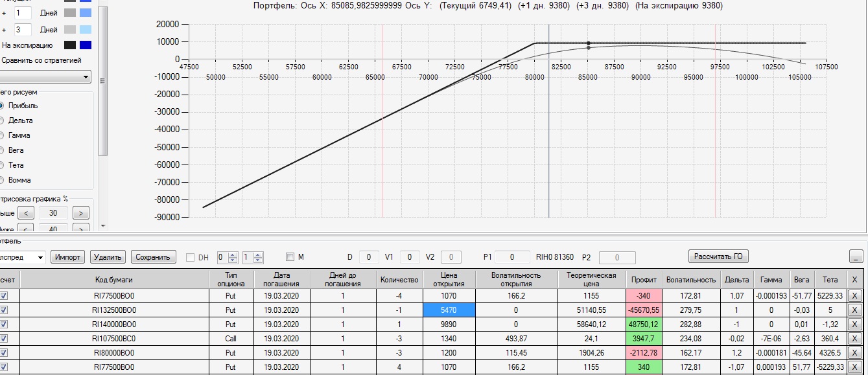The image size is (868, 375).
Task: Toggle the M checkbox
Action: [290, 257]
